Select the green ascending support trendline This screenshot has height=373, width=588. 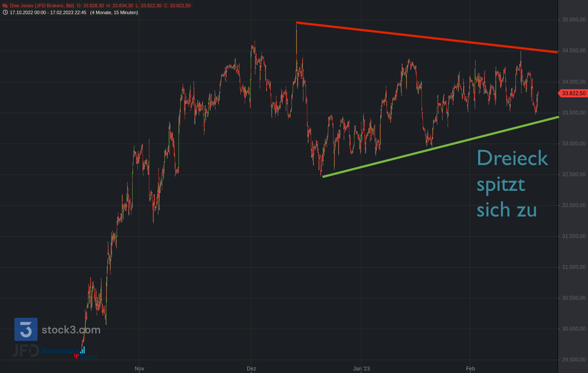point(441,147)
